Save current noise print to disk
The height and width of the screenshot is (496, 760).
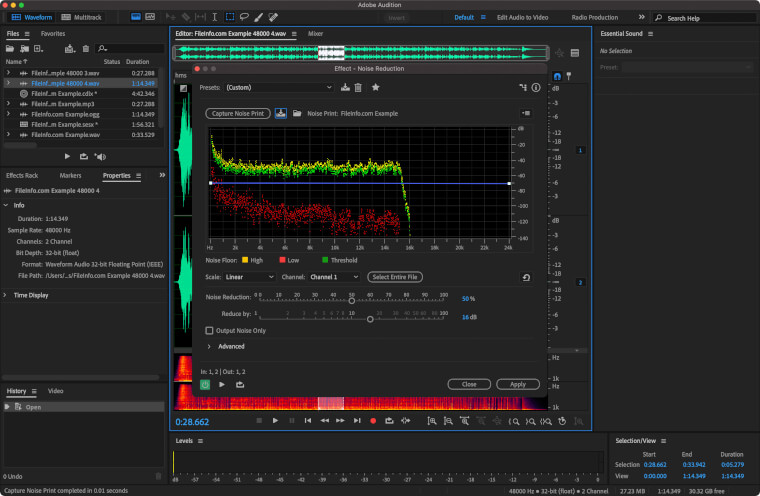[x=282, y=114]
